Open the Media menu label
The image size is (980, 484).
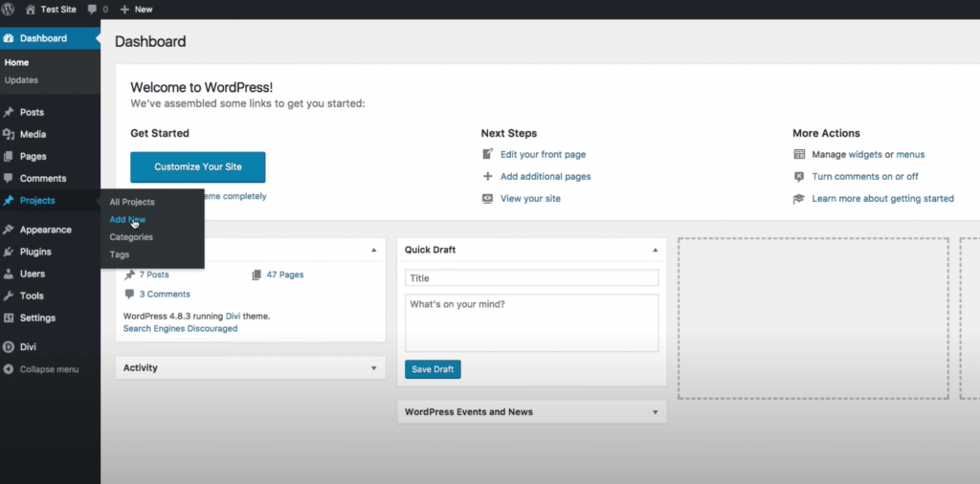[33, 134]
